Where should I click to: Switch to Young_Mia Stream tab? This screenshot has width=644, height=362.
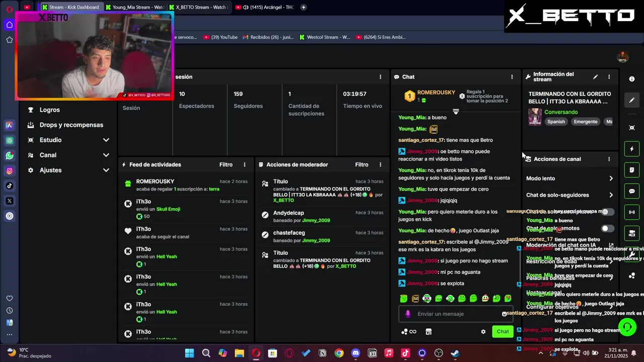click(135, 7)
